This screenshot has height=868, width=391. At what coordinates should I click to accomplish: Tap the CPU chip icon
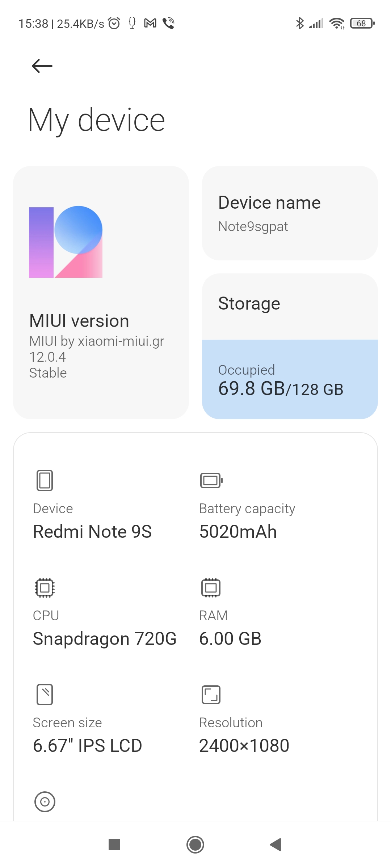45,587
